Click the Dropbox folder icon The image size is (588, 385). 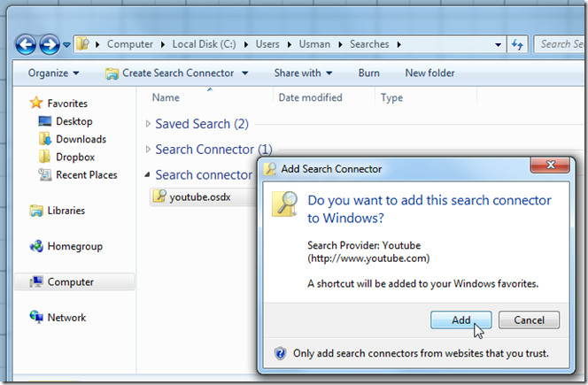(44, 157)
